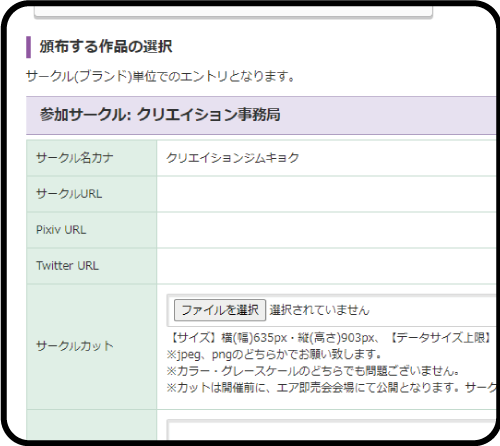Click the ファイルを選択 file button
Screen dimensions: 500x446
[220, 310]
